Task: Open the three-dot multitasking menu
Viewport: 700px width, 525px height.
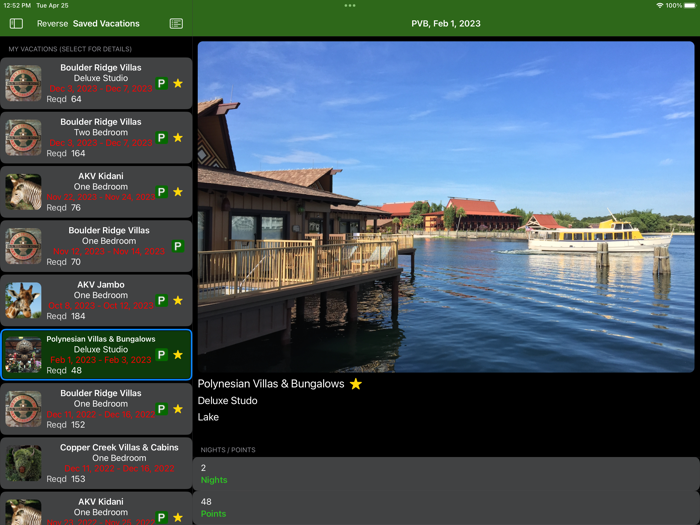Action: point(350,5)
